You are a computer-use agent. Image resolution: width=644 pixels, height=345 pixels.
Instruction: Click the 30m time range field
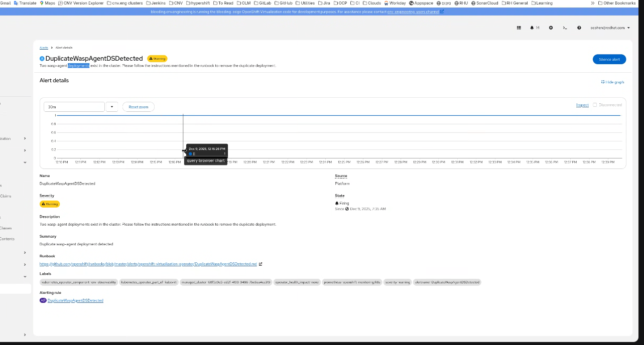74,107
